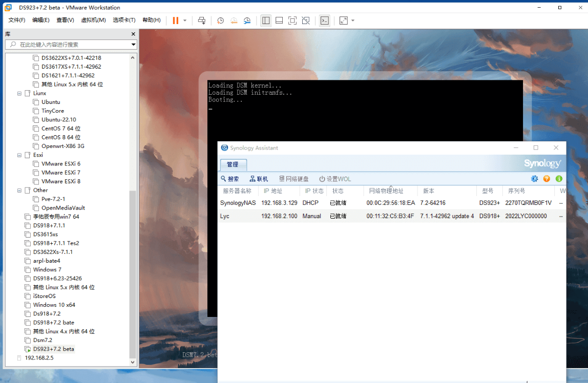Viewport: 588px width, 383px height.
Task: Open Synology Assistant help
Action: (x=547, y=179)
